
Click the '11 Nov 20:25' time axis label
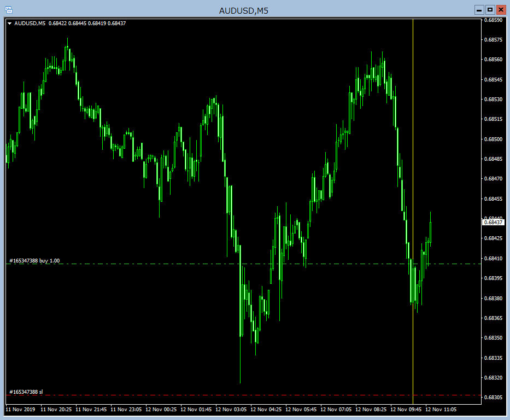click(x=56, y=409)
